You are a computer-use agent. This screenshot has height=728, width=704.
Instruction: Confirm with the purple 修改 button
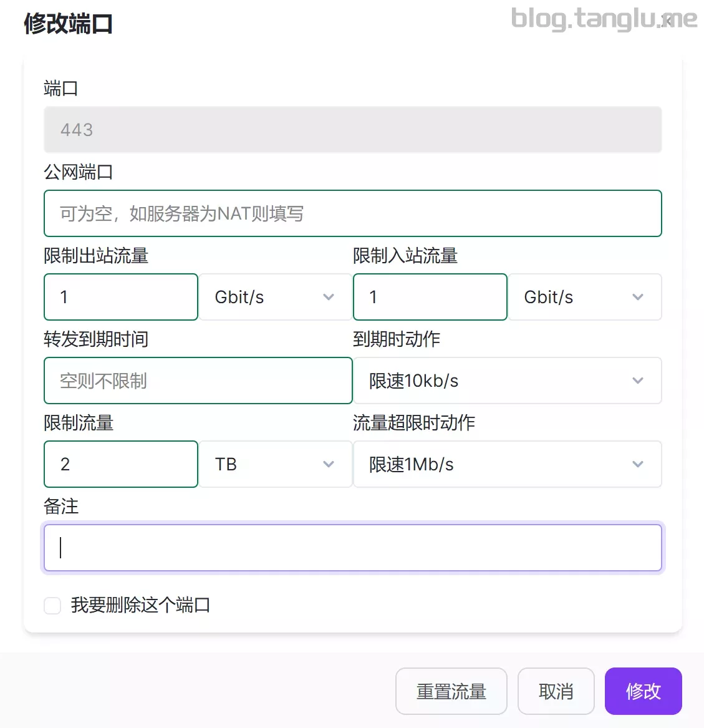point(643,691)
